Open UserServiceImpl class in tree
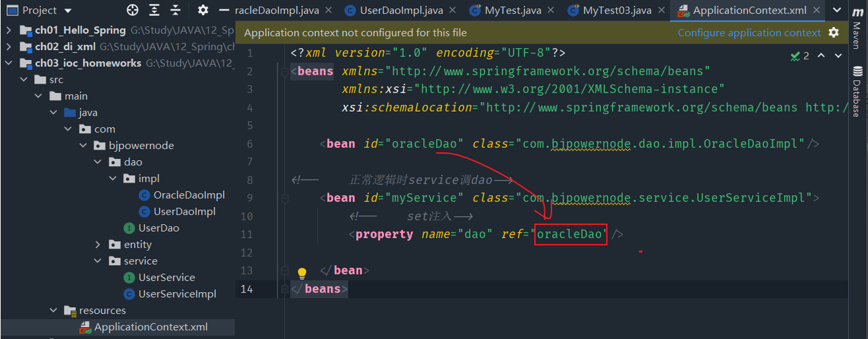 [177, 294]
